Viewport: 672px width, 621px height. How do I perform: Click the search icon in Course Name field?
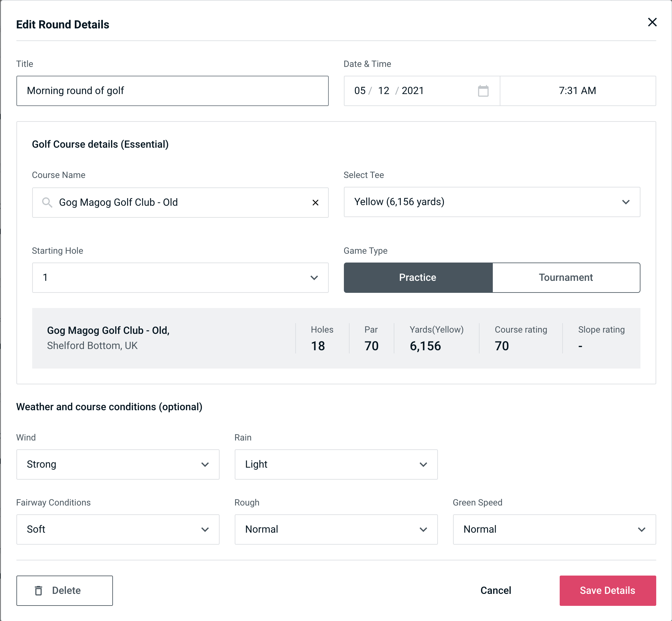click(x=46, y=202)
